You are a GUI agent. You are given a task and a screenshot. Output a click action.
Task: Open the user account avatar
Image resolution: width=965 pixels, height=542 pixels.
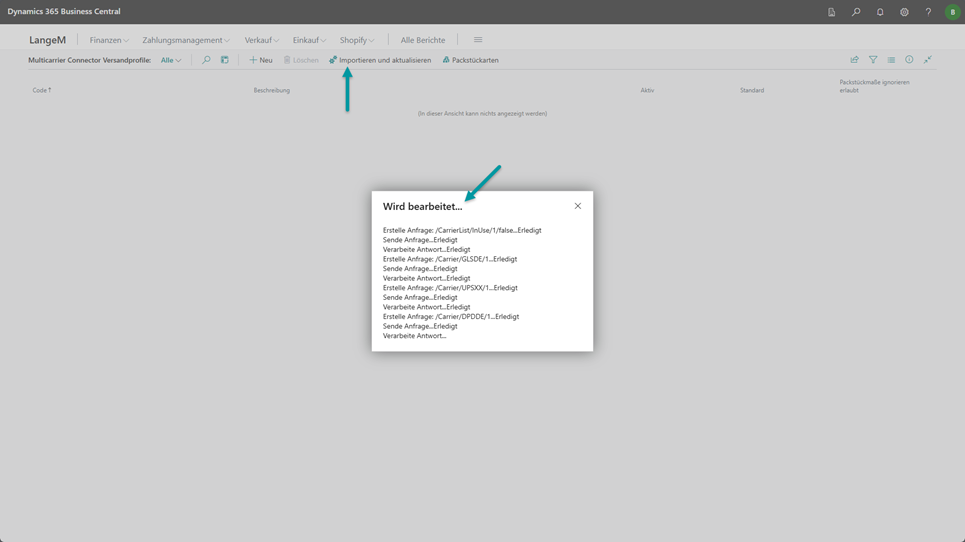(x=952, y=12)
